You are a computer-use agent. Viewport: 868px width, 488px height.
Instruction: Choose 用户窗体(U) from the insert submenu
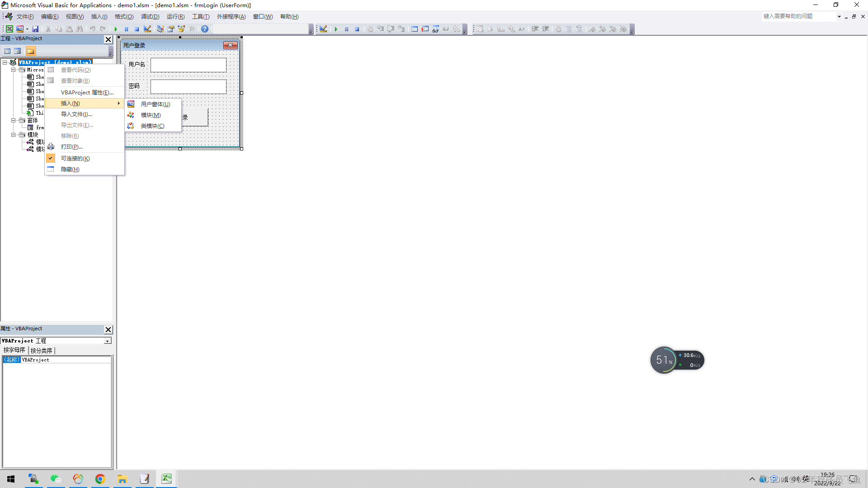pos(155,104)
